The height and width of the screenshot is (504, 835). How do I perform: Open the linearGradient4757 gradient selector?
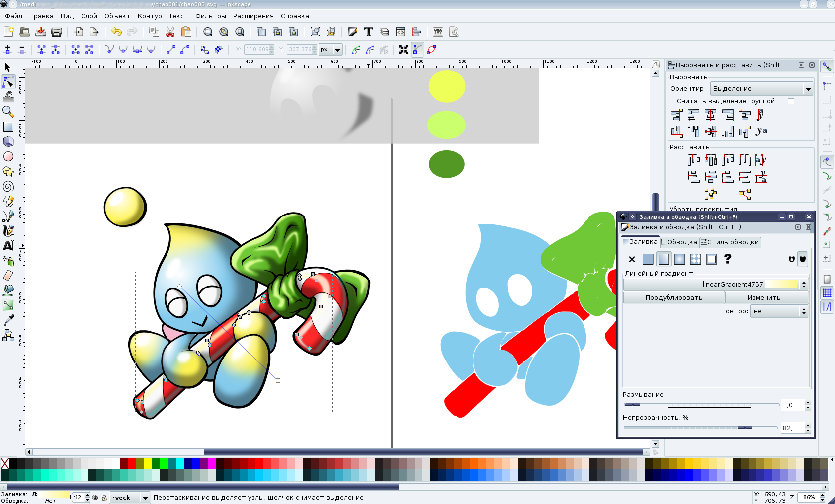[x=716, y=284]
